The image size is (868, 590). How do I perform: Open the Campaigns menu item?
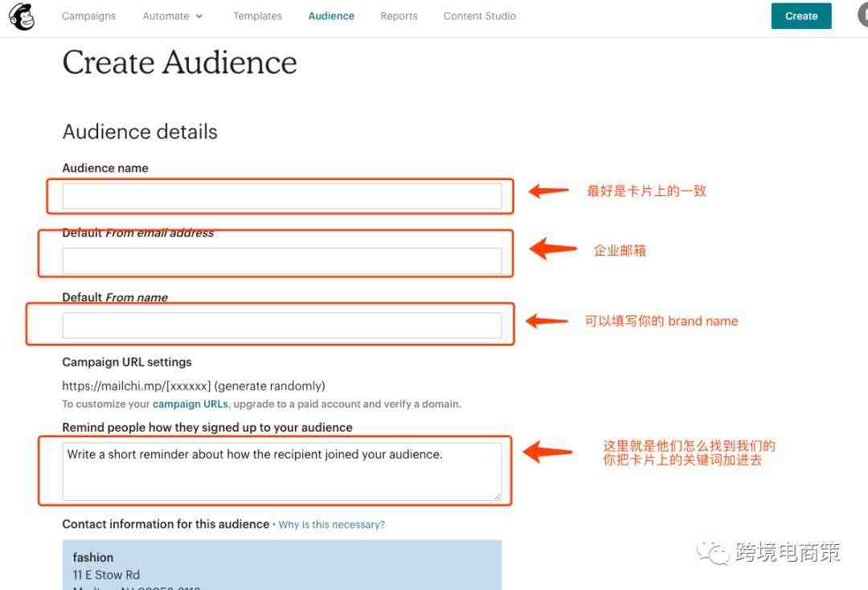coord(88,16)
